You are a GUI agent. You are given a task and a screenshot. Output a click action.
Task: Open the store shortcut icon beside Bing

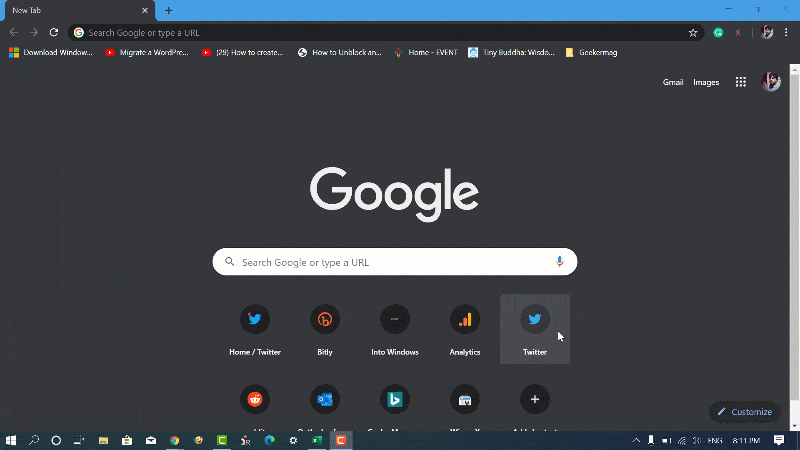click(465, 399)
